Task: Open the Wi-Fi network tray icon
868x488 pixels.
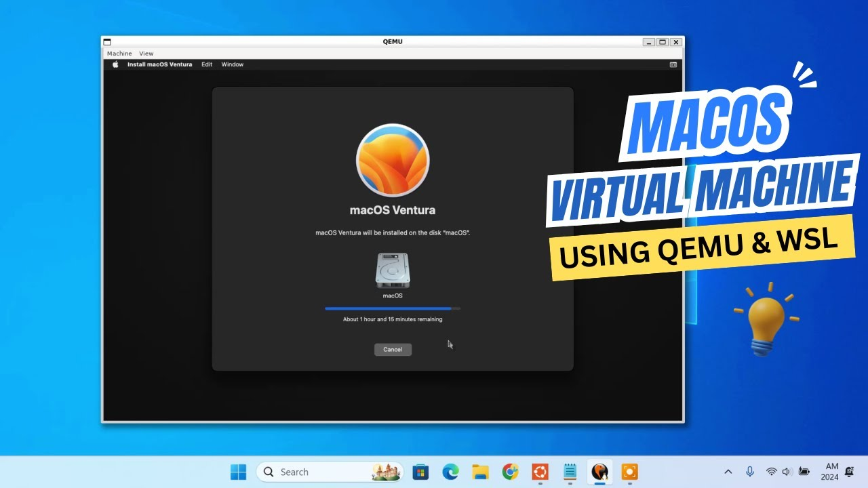Action: pyautogui.click(x=771, y=472)
